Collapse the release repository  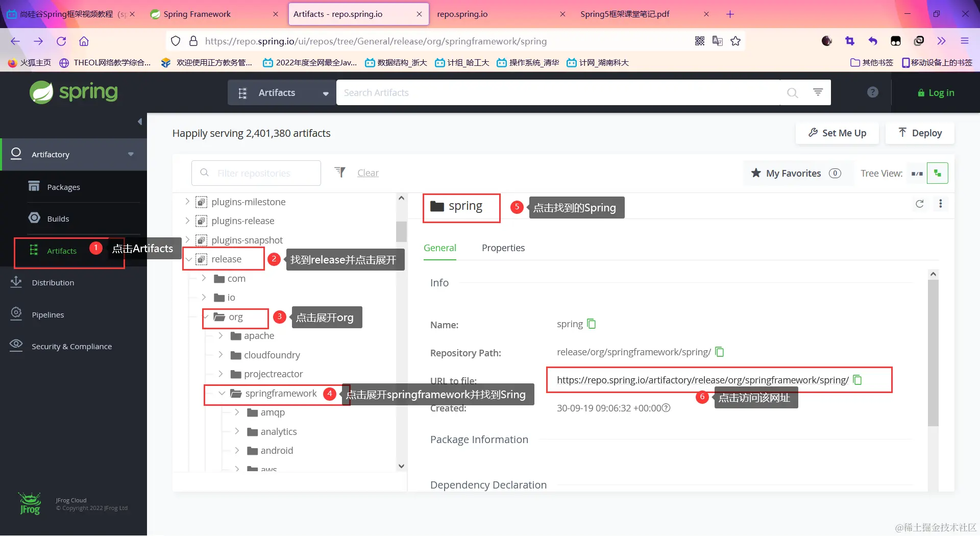point(188,259)
